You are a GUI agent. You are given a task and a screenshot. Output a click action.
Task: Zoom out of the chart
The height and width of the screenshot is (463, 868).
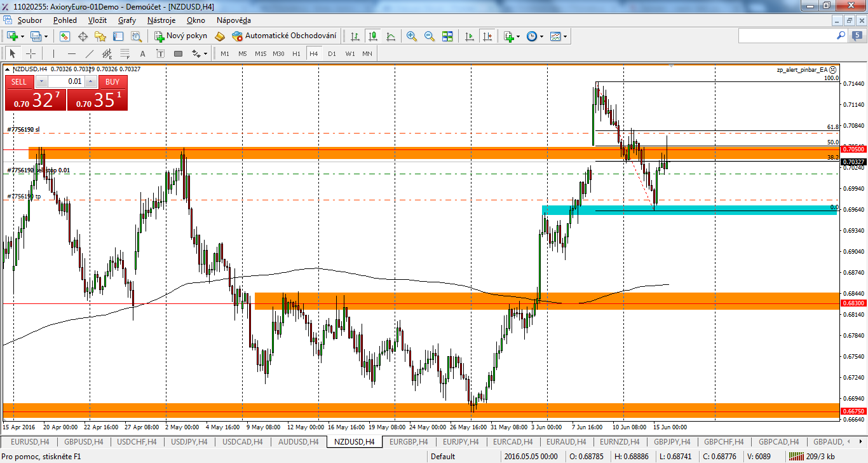pos(430,36)
